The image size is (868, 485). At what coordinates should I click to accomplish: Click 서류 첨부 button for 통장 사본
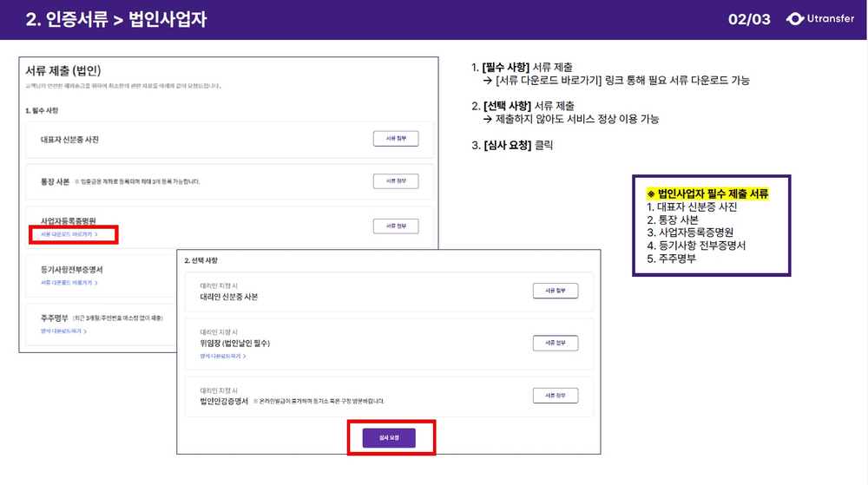pos(396,180)
